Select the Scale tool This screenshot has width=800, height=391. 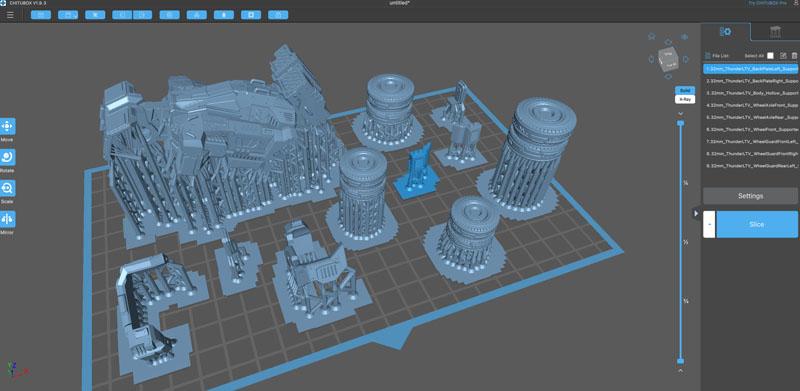7,188
